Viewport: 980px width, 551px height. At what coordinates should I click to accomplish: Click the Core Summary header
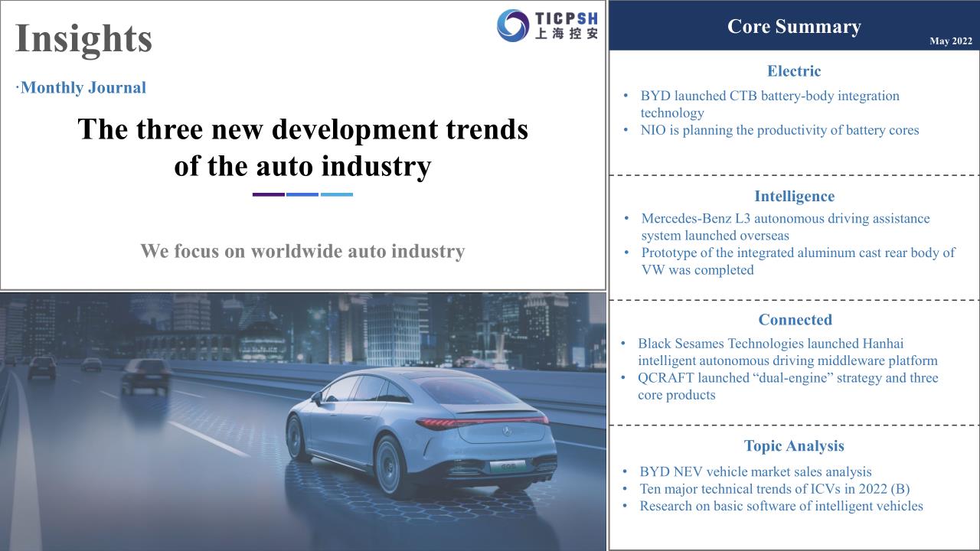pyautogui.click(x=794, y=26)
